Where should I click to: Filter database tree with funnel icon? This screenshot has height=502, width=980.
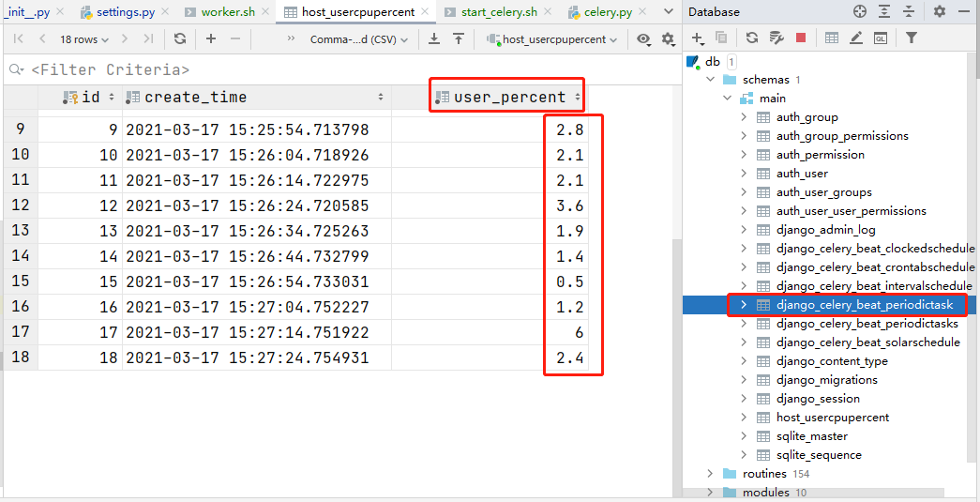pos(912,38)
